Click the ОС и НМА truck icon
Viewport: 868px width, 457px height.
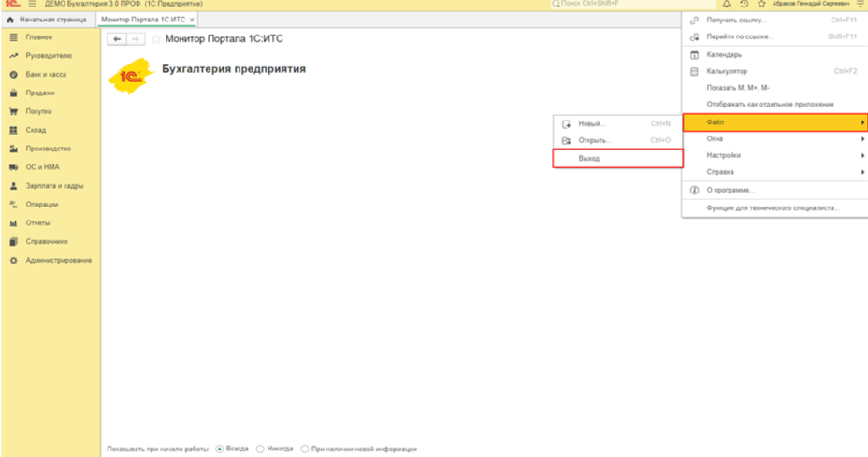tap(13, 167)
